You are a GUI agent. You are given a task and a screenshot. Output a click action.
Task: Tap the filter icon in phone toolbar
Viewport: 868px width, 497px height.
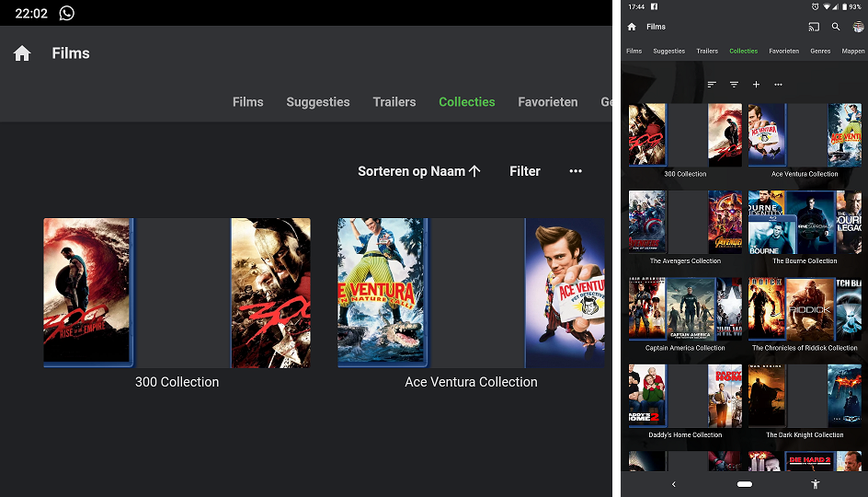(x=734, y=85)
